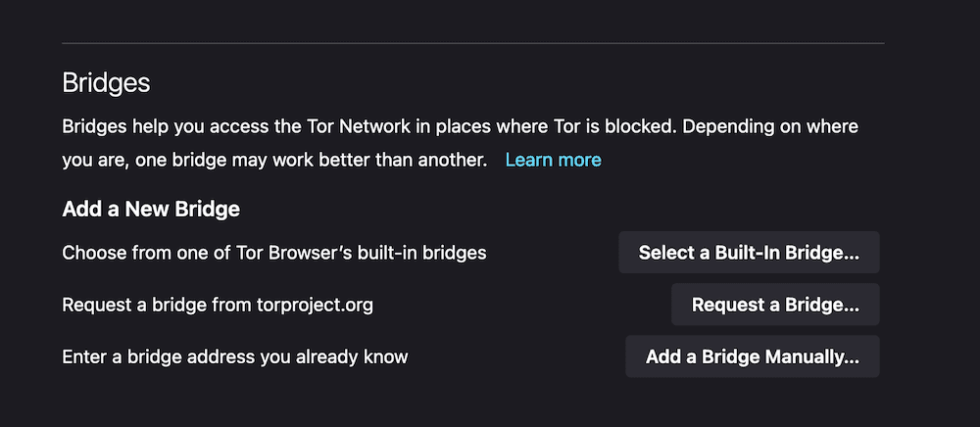Viewport: 980px width, 427px height.
Task: Click the Add a New Bridge subheading
Action: coord(151,209)
